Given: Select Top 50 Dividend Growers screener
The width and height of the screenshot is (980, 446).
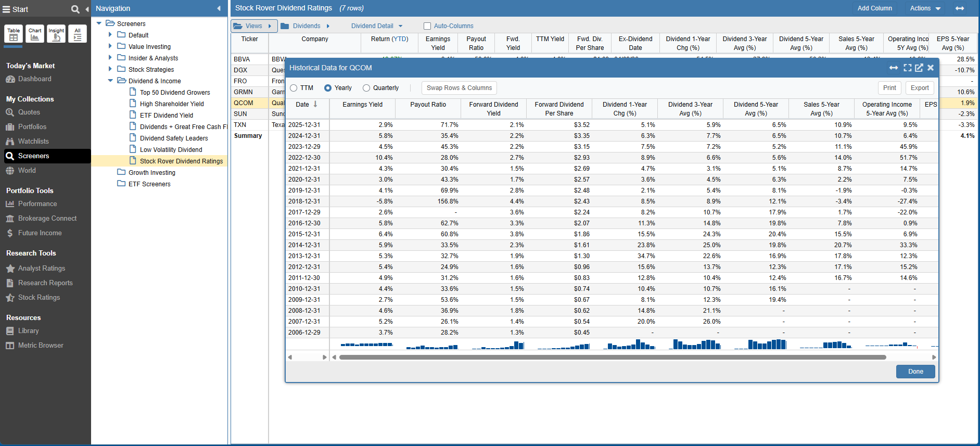Looking at the screenshot, I should point(175,93).
